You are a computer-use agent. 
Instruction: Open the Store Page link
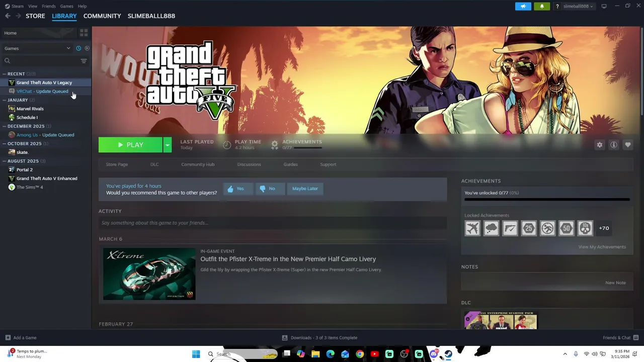coord(117,164)
